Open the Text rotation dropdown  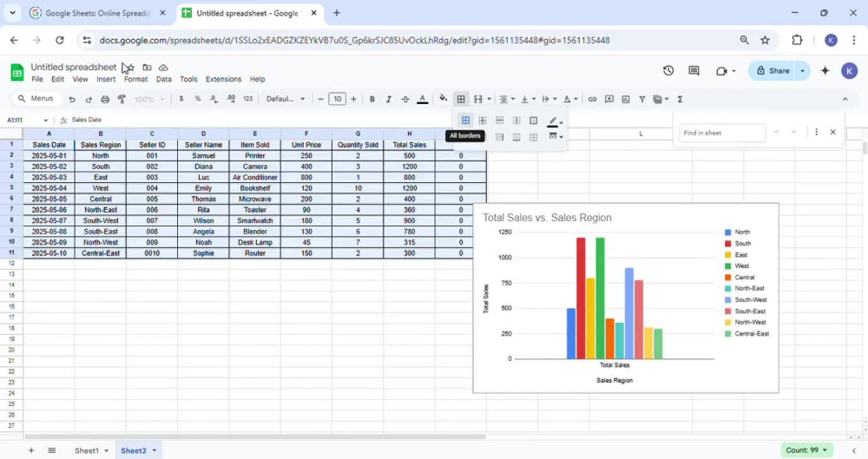pos(570,99)
